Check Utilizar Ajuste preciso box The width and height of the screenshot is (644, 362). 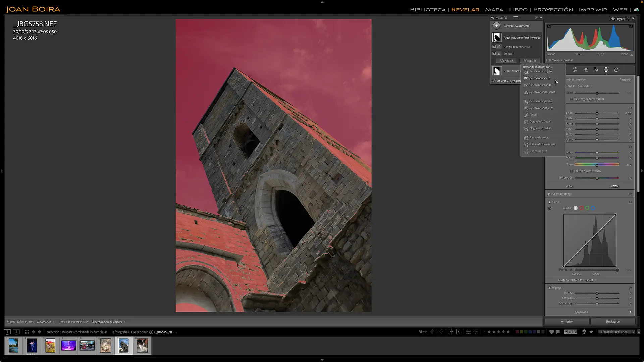pyautogui.click(x=571, y=171)
